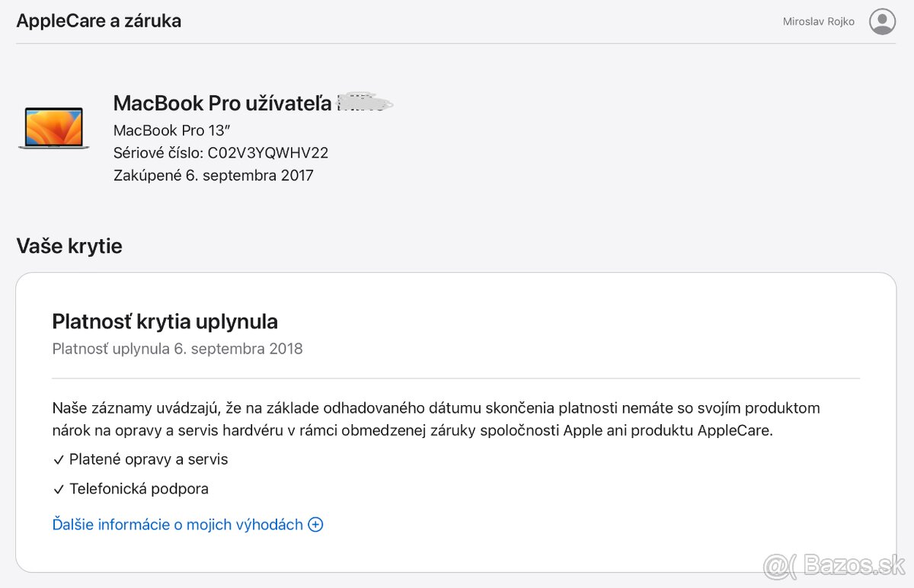Expand the Platené opravy a servis entry

[x=147, y=459]
